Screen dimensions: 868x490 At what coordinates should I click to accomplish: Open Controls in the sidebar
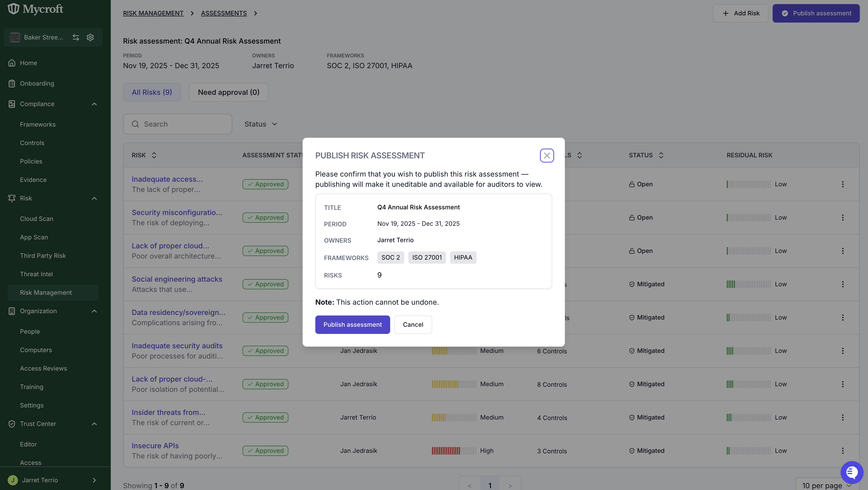(x=32, y=143)
